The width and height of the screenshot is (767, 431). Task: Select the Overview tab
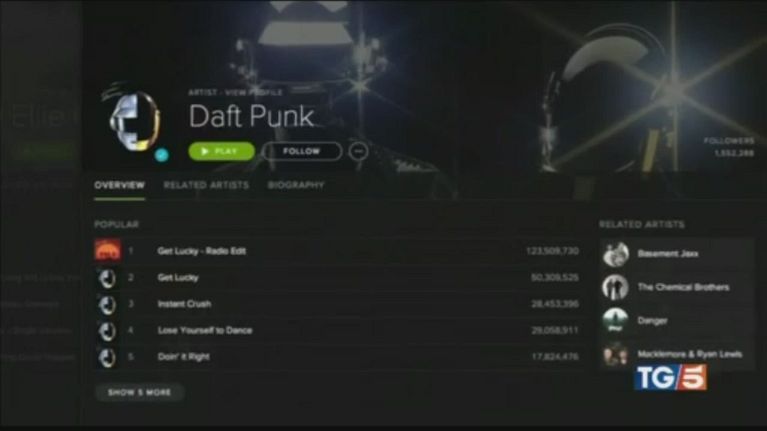(x=120, y=185)
